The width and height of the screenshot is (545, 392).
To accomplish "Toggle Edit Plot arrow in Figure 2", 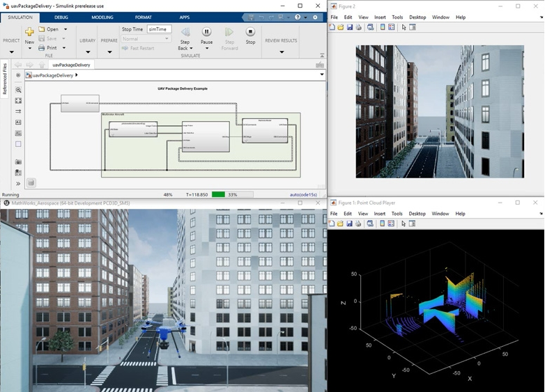I will click(x=404, y=27).
